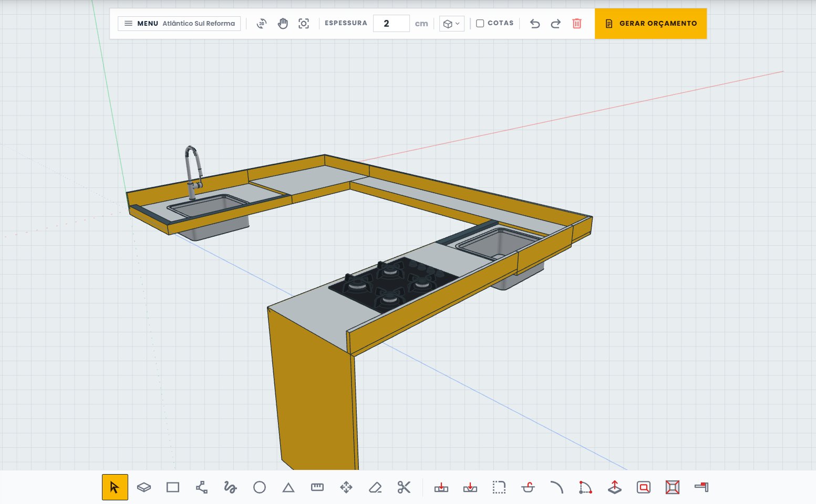Pick the eraser tool
The width and height of the screenshot is (816, 504).
pos(375,487)
